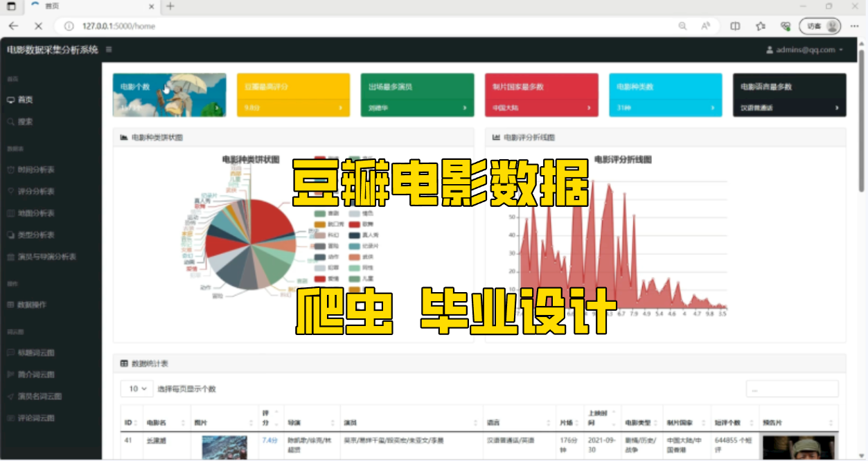Image resolution: width=868 pixels, height=461 pixels.
Task: Click the 时间分析表 clock icon
Action: 10,170
